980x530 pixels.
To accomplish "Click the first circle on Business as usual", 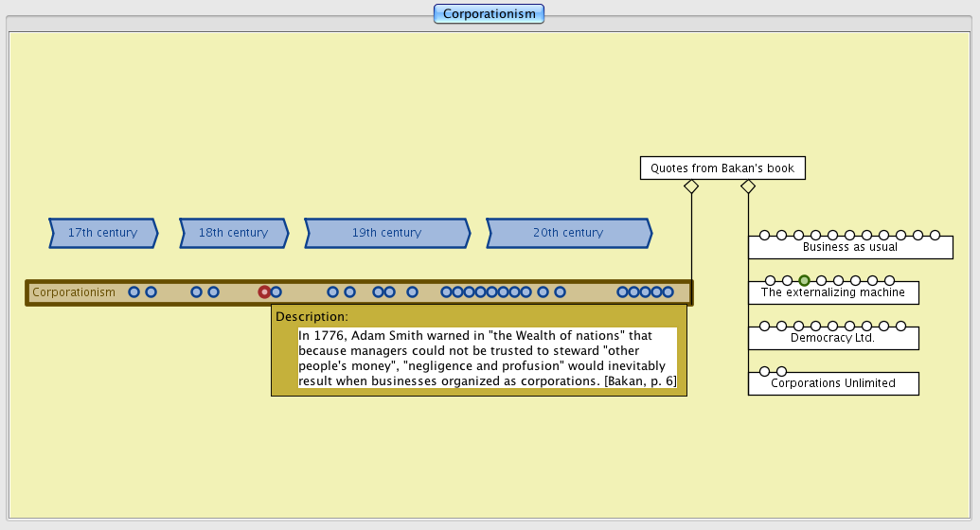I will click(764, 235).
